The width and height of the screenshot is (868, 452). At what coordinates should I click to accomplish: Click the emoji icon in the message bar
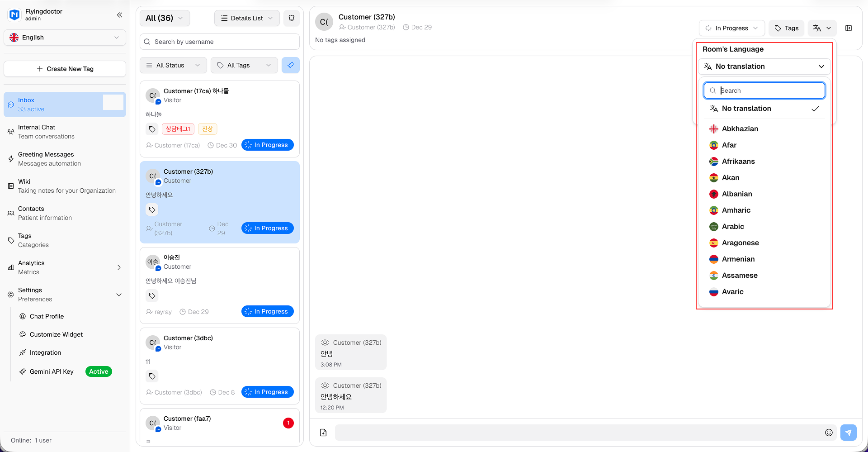click(x=829, y=433)
